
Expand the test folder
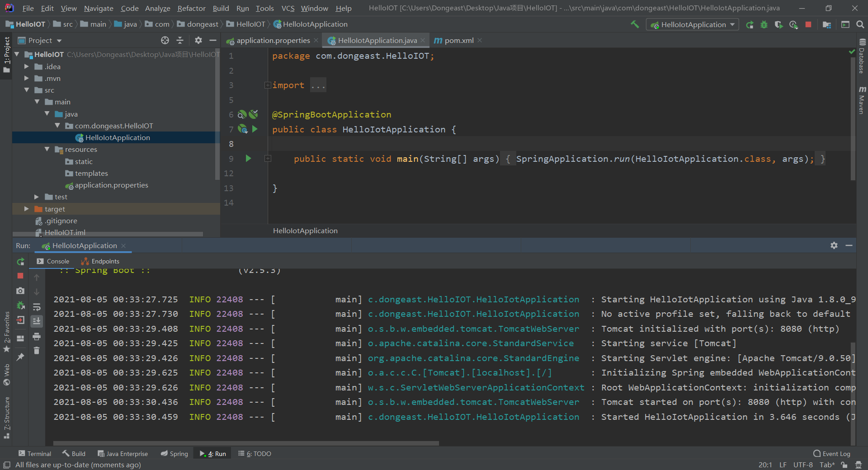tap(37, 197)
